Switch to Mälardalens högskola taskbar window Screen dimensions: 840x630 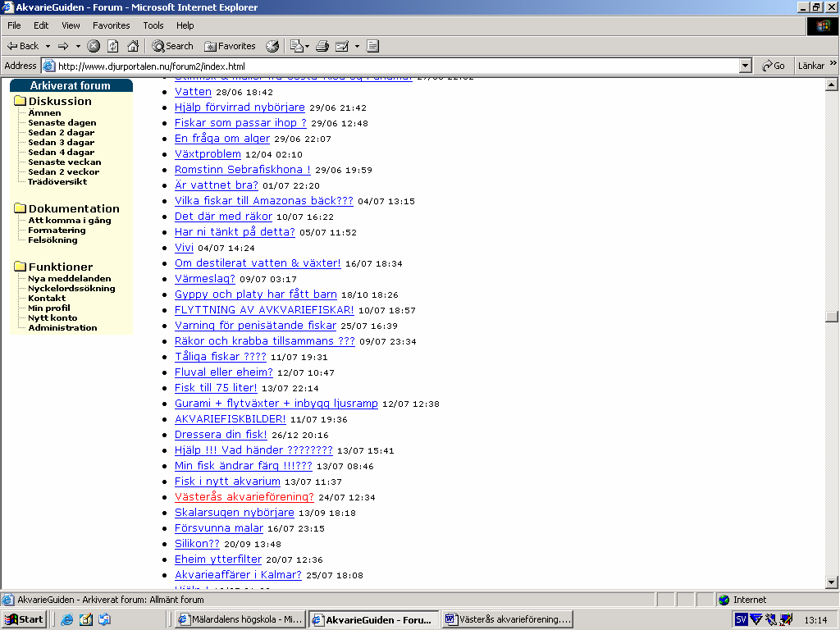241,619
